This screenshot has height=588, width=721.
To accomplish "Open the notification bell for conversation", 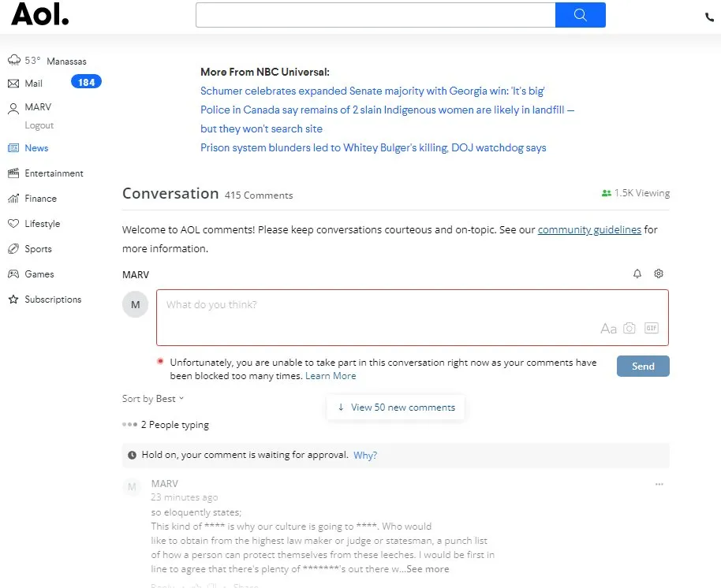I will point(637,274).
